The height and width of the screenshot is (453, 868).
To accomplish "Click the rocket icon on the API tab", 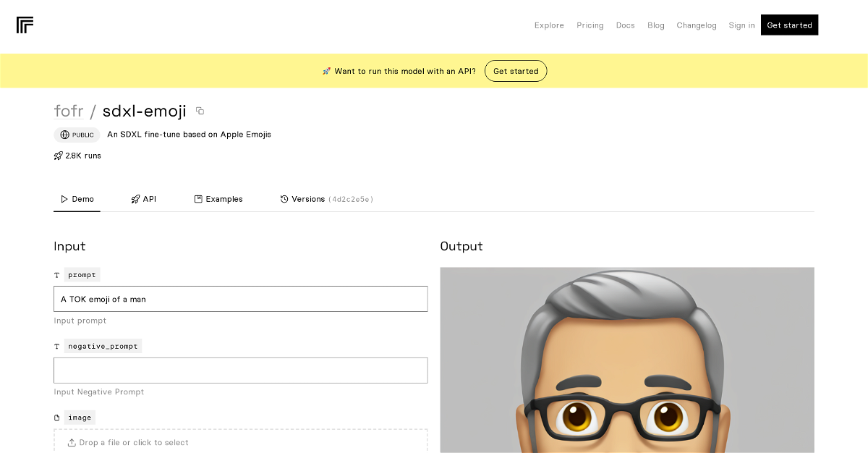I will tap(135, 199).
